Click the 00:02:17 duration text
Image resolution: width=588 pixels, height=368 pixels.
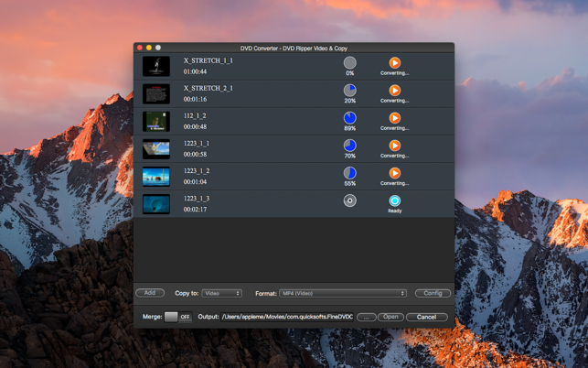point(195,209)
